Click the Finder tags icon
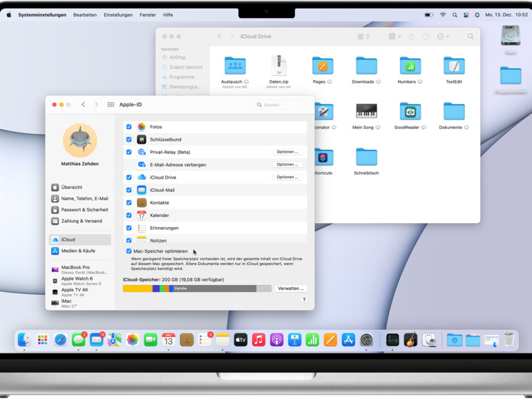The height and width of the screenshot is (399, 532). [x=426, y=37]
